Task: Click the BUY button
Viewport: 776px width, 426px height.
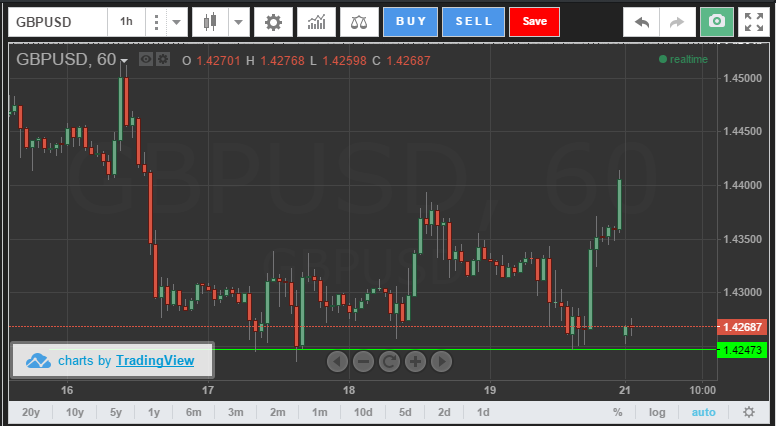Action: click(410, 22)
